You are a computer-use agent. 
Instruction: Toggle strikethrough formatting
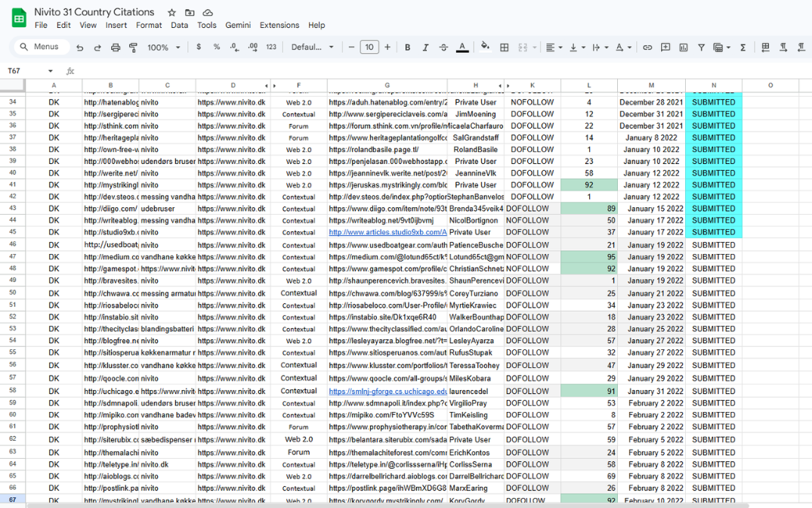(x=443, y=47)
